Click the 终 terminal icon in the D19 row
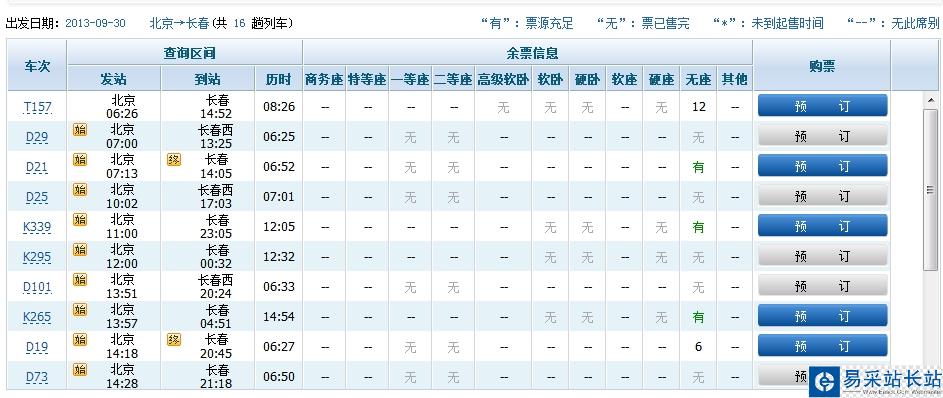The image size is (943, 398). (x=174, y=340)
